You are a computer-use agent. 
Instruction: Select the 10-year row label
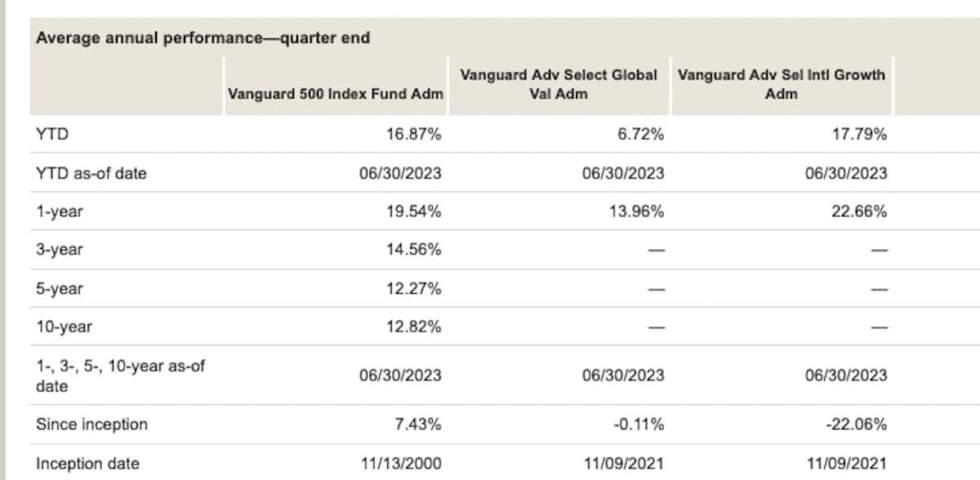64,327
